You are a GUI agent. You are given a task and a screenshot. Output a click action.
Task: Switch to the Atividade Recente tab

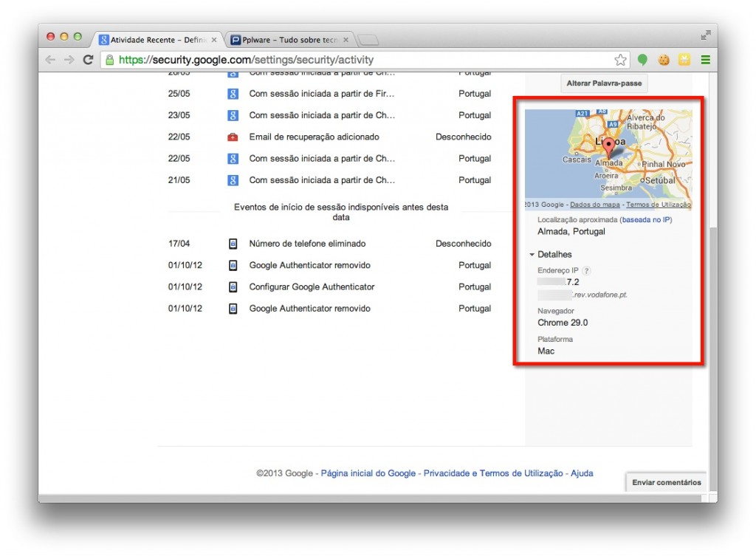point(158,40)
